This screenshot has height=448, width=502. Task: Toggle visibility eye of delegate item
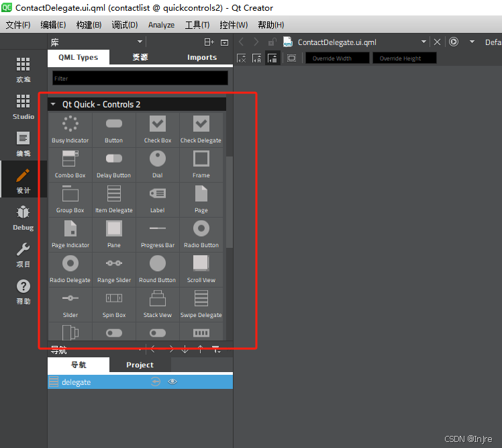coord(172,382)
